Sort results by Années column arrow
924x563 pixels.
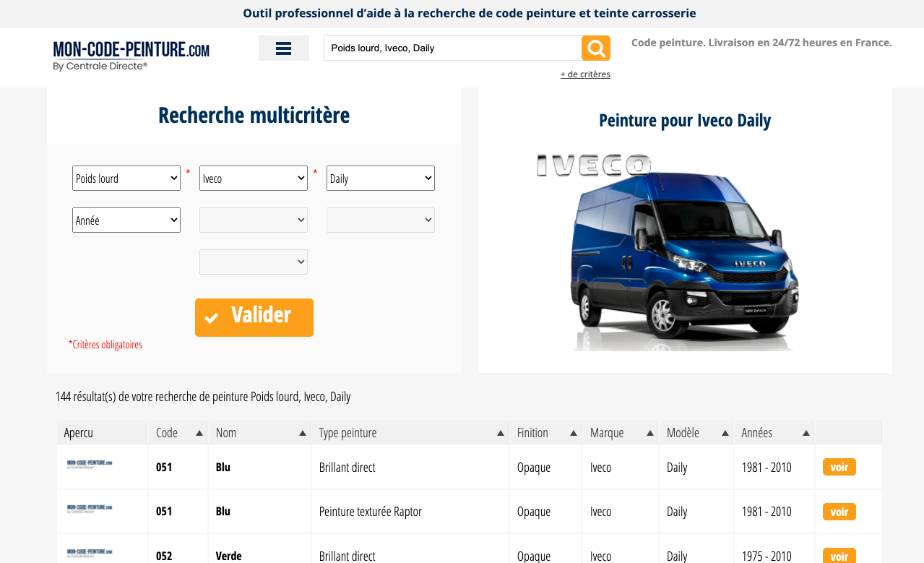806,433
